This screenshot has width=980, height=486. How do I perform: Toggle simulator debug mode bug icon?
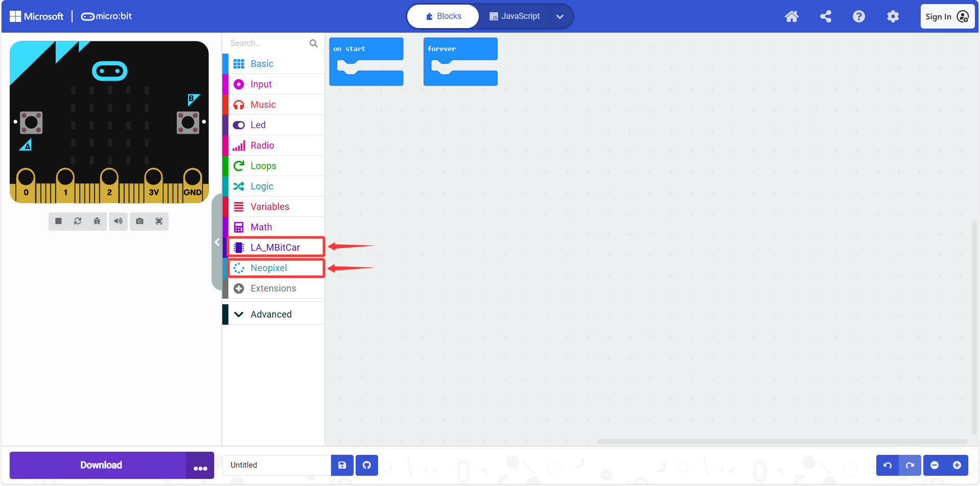click(97, 221)
